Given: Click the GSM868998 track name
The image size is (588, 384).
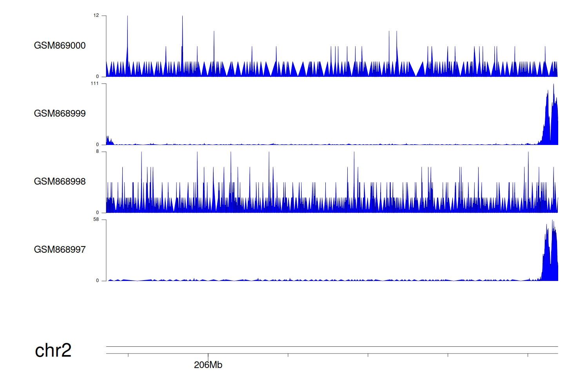Looking at the screenshot, I should [60, 181].
